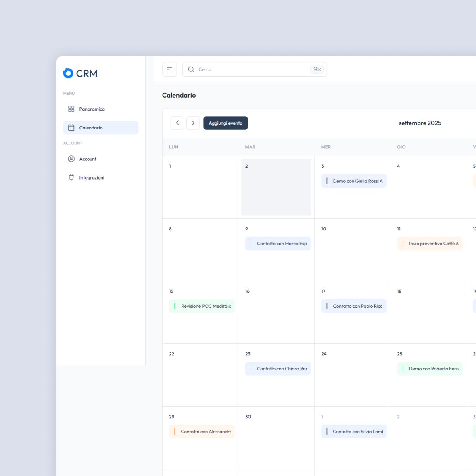Viewport: 476px width, 476px height.
Task: Click the search magnifier icon
Action: click(x=191, y=69)
